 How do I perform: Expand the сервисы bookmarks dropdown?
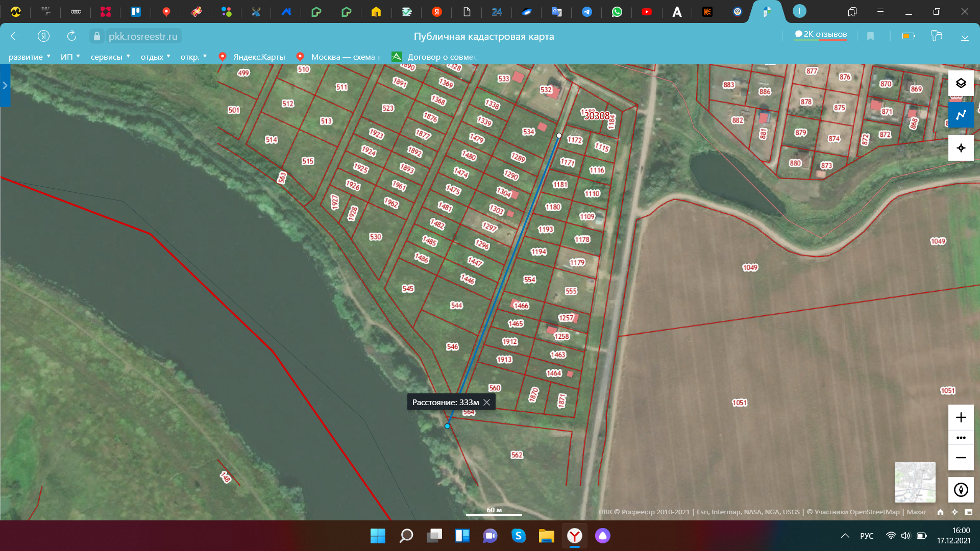coord(110,57)
